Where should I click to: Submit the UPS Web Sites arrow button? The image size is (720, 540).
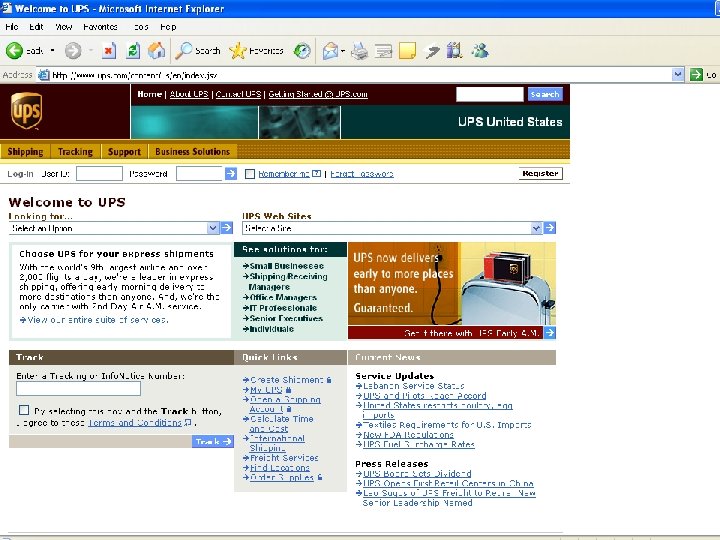click(550, 228)
